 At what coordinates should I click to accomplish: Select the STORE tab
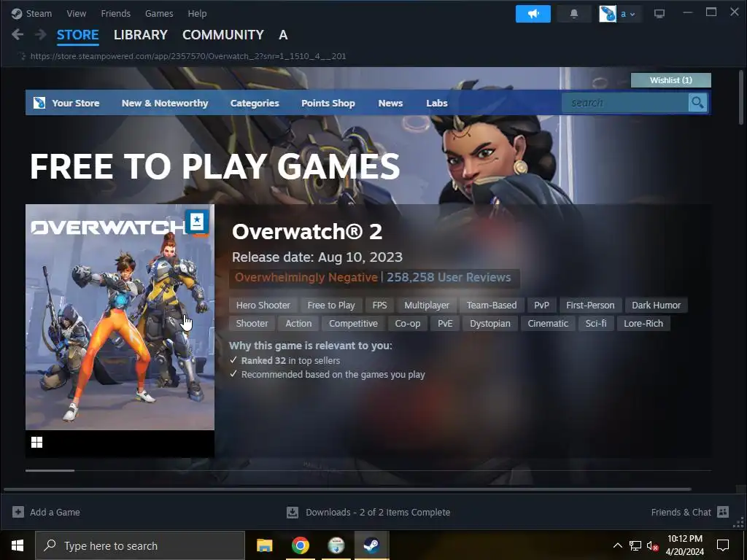(77, 35)
